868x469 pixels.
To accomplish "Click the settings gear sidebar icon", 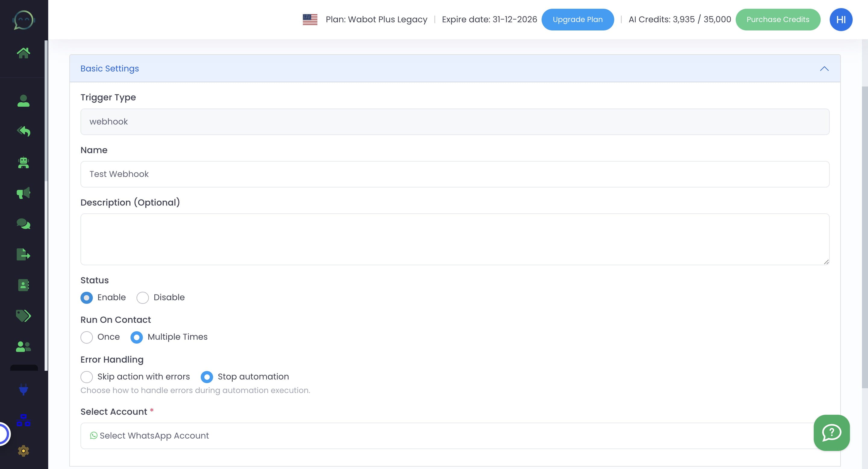I will pyautogui.click(x=23, y=451).
